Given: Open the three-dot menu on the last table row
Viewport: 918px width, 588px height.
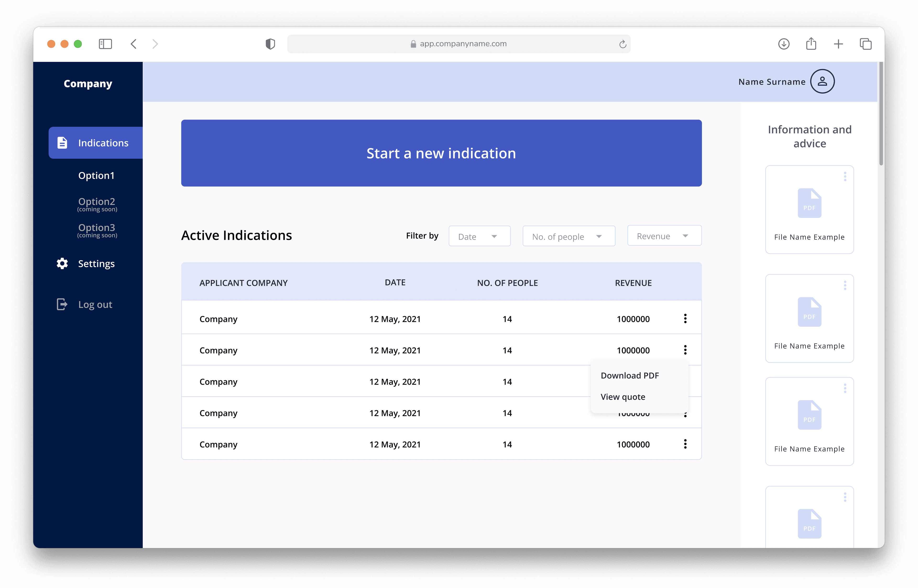Looking at the screenshot, I should click(x=685, y=444).
